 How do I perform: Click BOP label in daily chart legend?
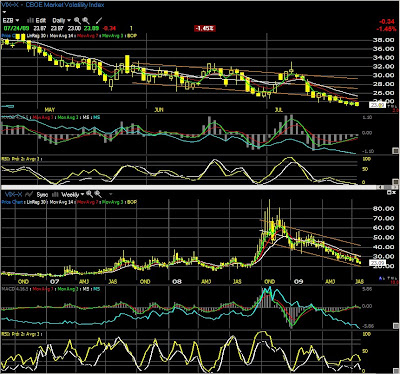tap(132, 35)
